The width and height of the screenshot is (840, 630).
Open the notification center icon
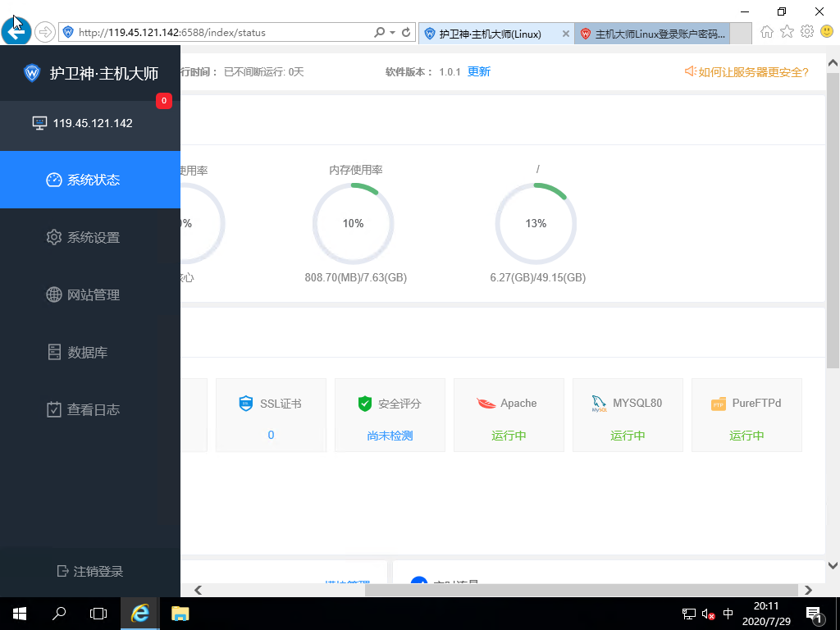click(x=814, y=614)
